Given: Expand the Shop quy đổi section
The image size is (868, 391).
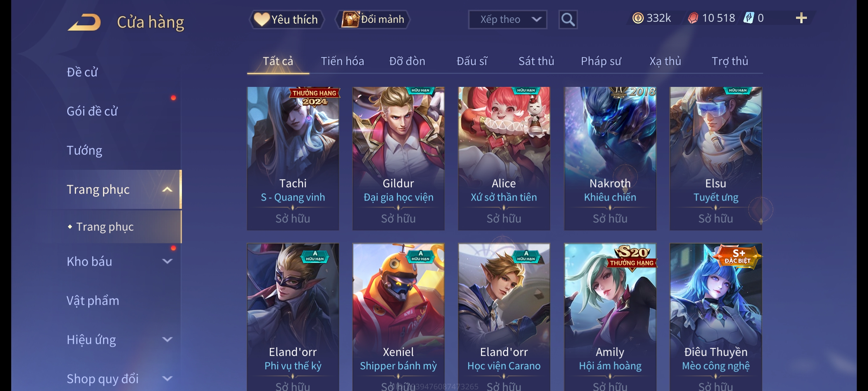Looking at the screenshot, I should [167, 378].
